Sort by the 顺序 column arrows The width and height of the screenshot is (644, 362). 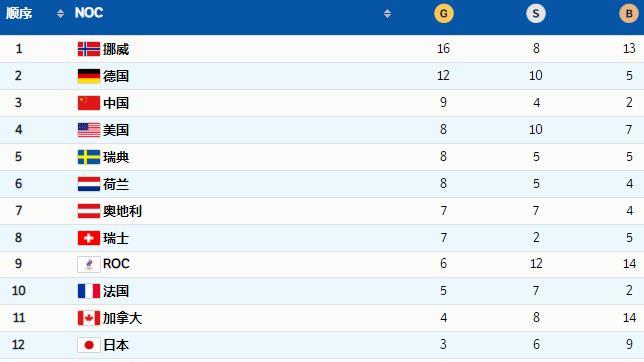[x=60, y=14]
